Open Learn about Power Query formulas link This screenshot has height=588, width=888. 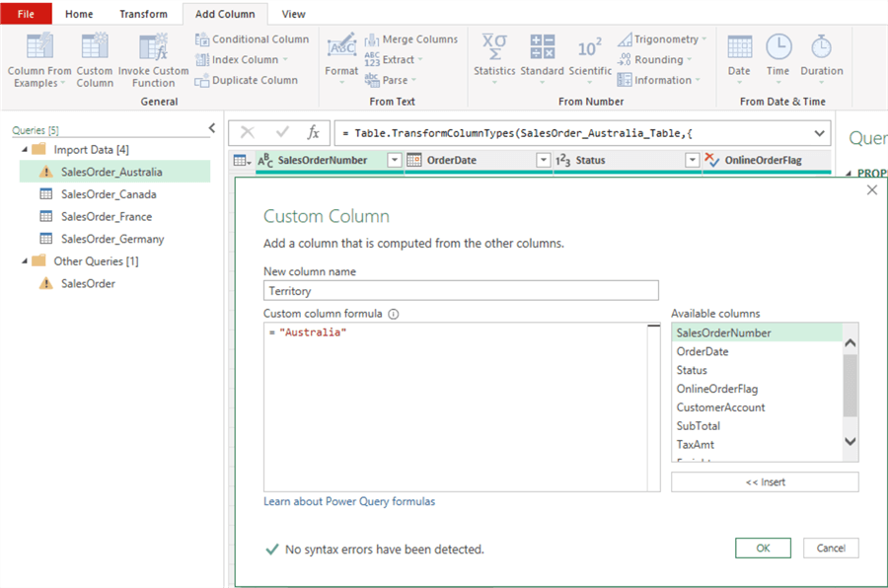click(349, 501)
